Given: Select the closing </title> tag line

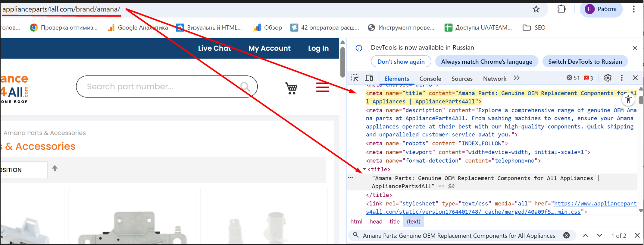Looking at the screenshot, I should pyautogui.click(x=379, y=195).
